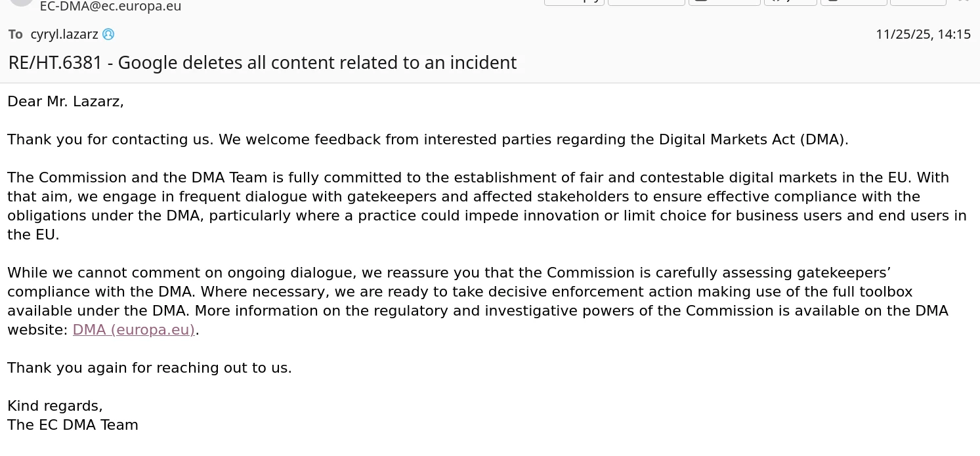Click the RE/HT.6381 subject line
The height and width of the screenshot is (456, 980).
263,63
